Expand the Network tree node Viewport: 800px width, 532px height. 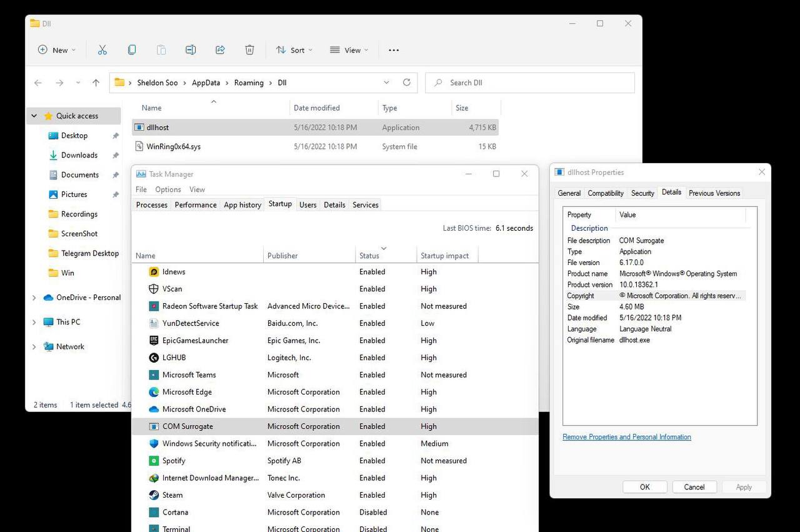34,346
